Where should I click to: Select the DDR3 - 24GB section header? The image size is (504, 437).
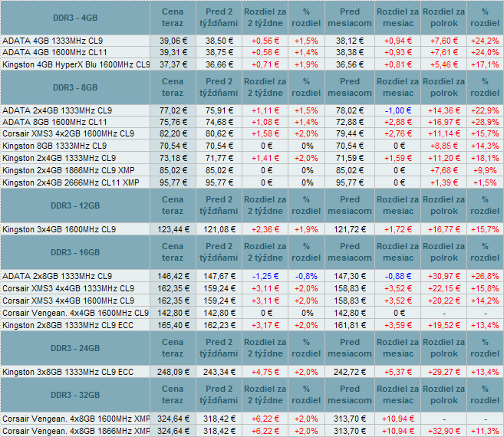point(75,348)
